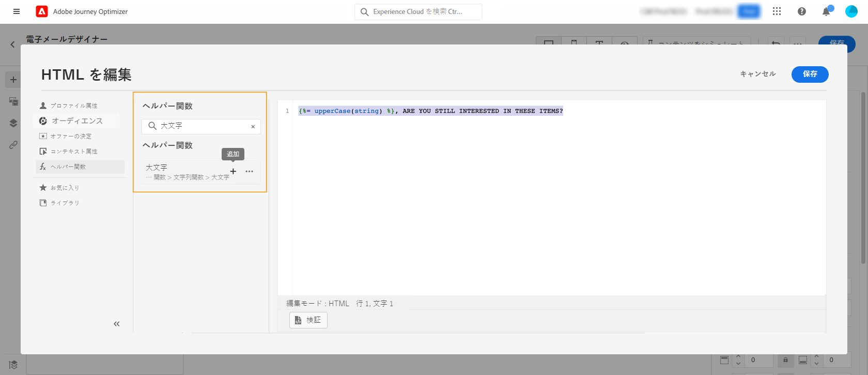Select ヘルパー関数 in the side menu
This screenshot has height=375, width=868.
tap(80, 167)
